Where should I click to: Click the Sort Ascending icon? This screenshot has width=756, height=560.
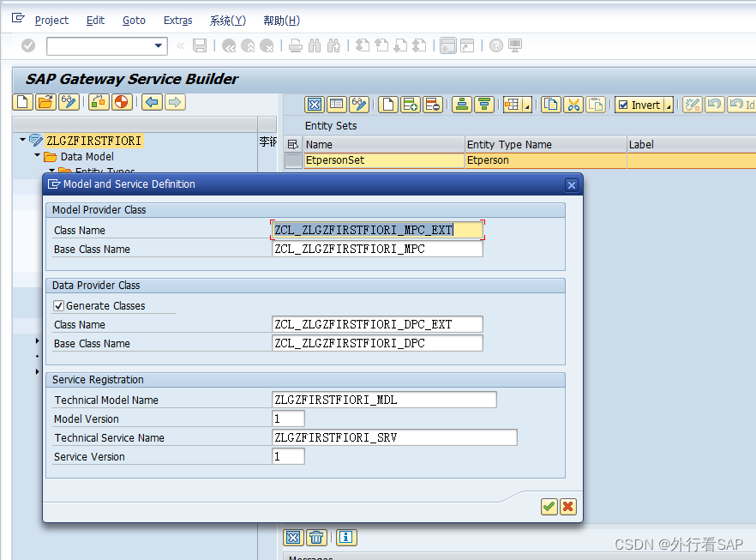[462, 105]
